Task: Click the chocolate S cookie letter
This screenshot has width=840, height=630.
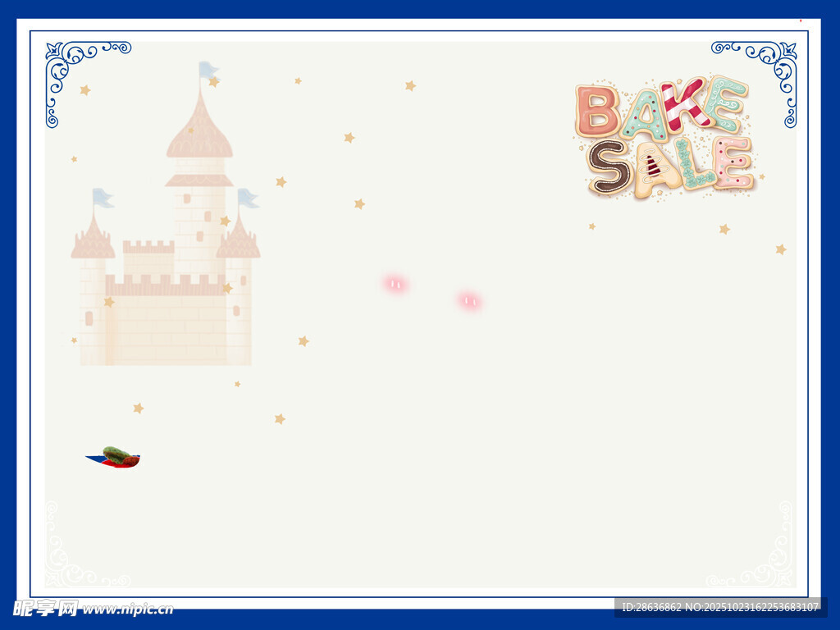Action: coord(609,167)
